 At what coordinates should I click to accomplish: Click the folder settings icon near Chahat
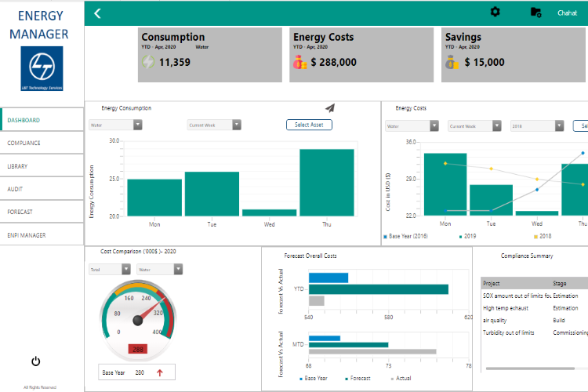[536, 13]
